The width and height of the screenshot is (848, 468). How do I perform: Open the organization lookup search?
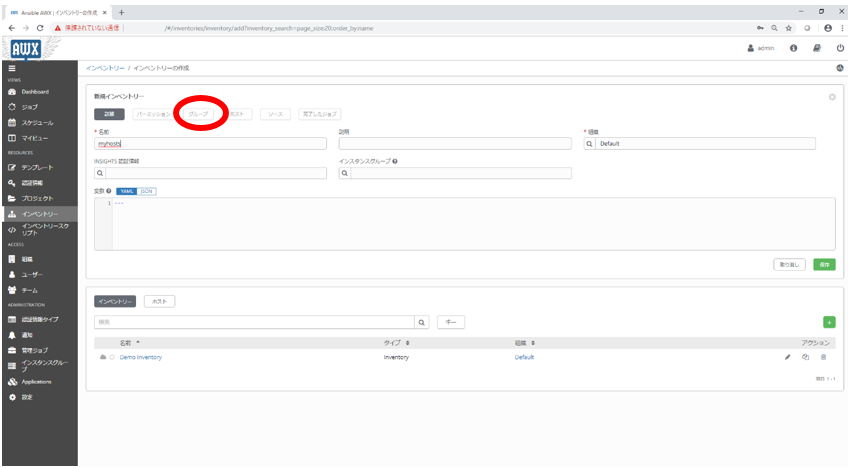590,143
